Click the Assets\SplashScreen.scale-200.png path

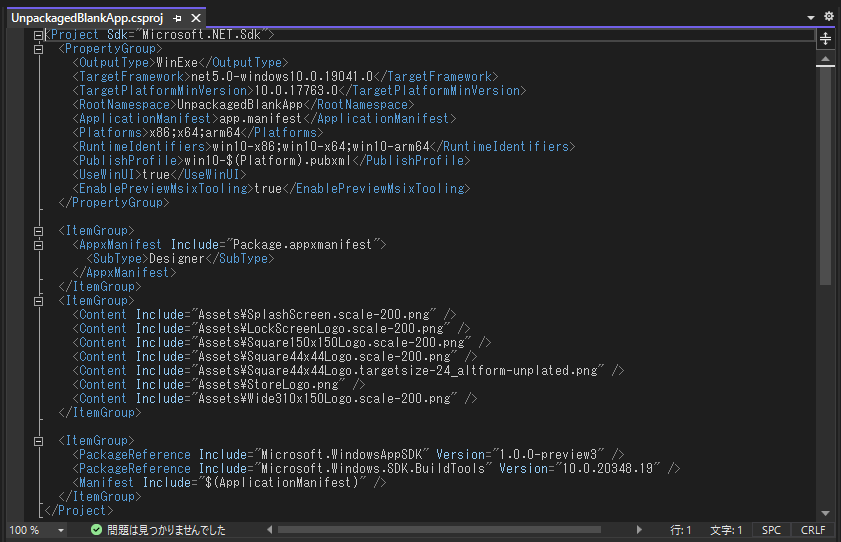[x=314, y=315]
